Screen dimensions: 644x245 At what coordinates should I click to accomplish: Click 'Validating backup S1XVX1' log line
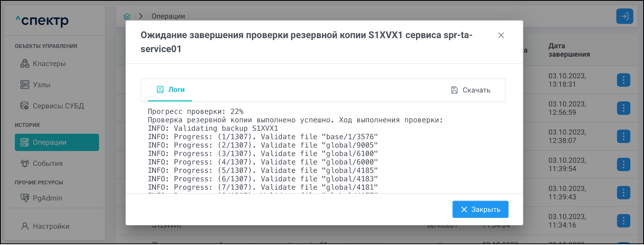(213, 128)
